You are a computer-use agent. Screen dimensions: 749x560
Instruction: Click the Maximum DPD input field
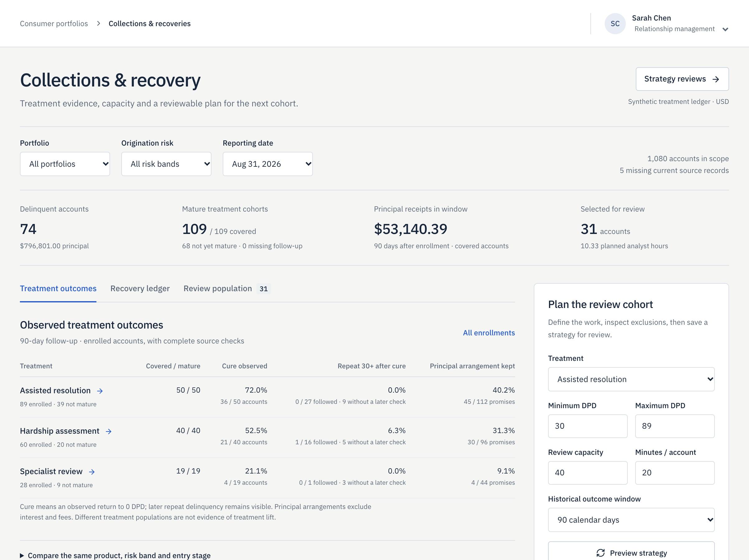675,426
